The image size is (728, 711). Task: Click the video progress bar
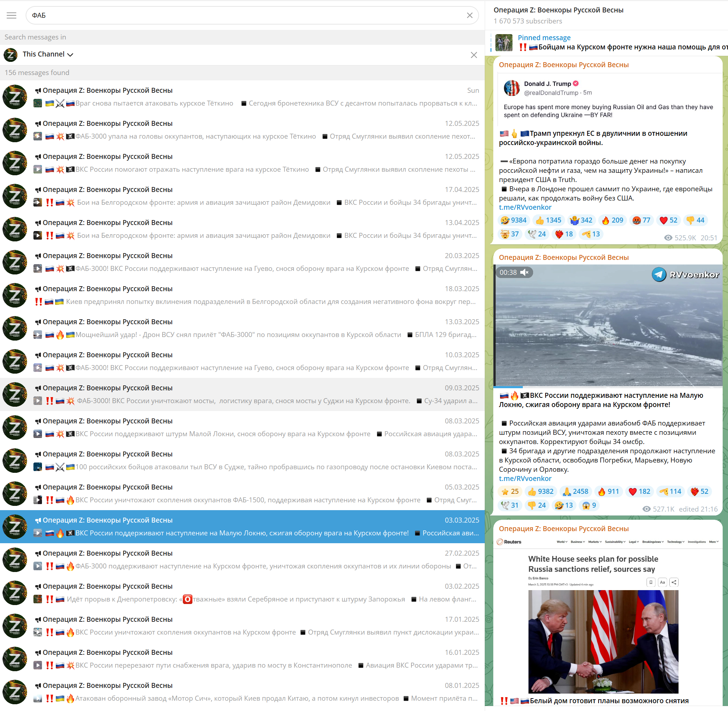pyautogui.click(x=607, y=386)
